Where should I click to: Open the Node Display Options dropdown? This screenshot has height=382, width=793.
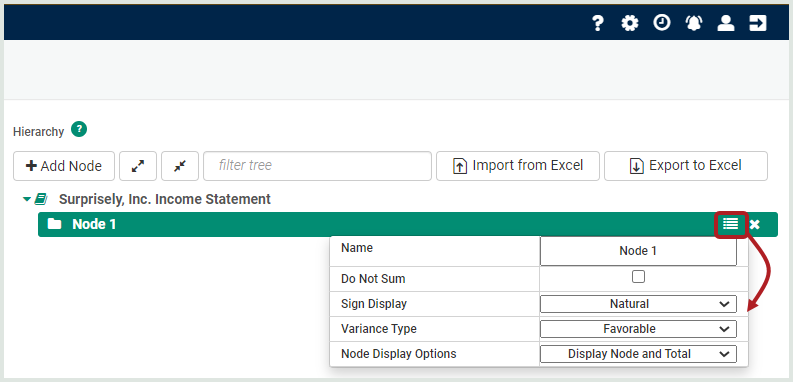pyautogui.click(x=638, y=354)
